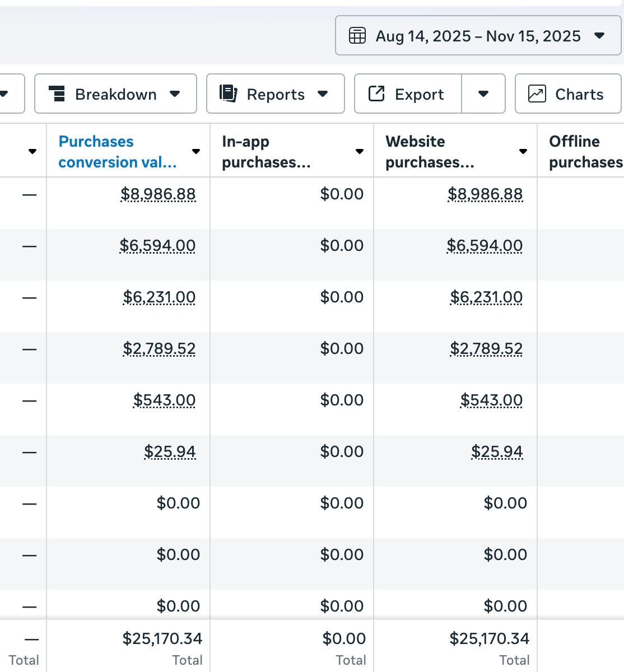Open the date range picker dropdown arrow
Image resolution: width=624 pixels, height=672 pixels.
(599, 36)
